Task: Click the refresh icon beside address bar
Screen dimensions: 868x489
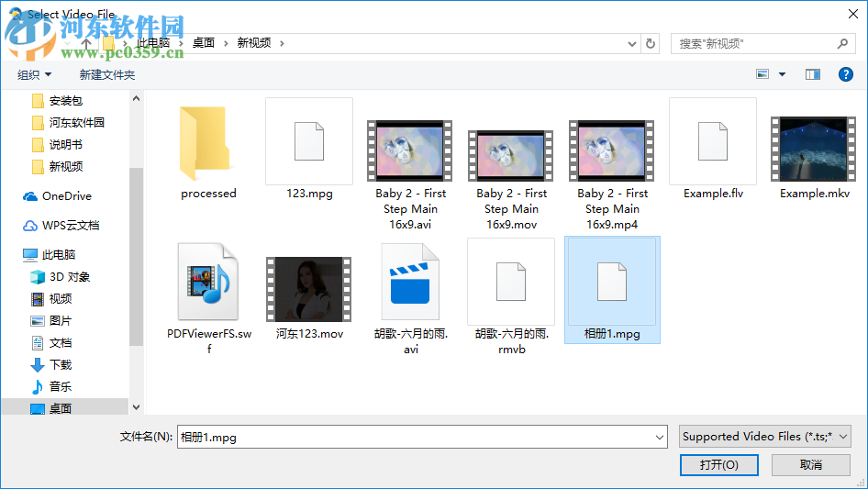Action: [651, 43]
